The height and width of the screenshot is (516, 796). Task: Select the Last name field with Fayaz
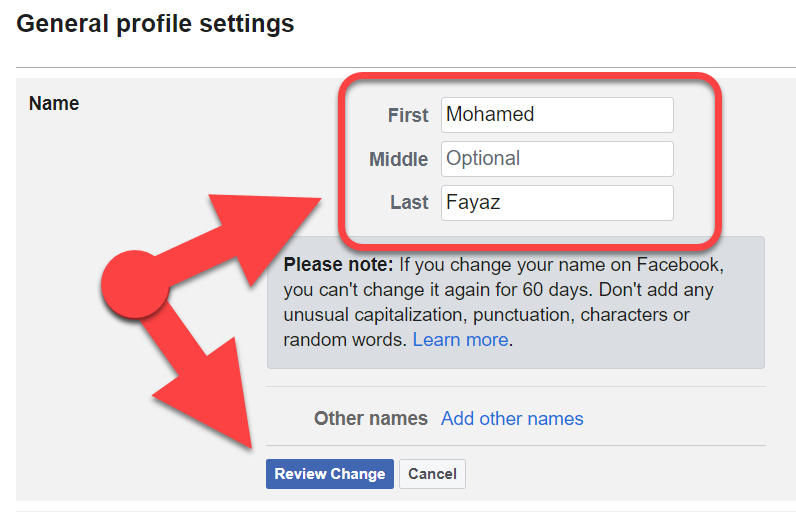coord(557,203)
